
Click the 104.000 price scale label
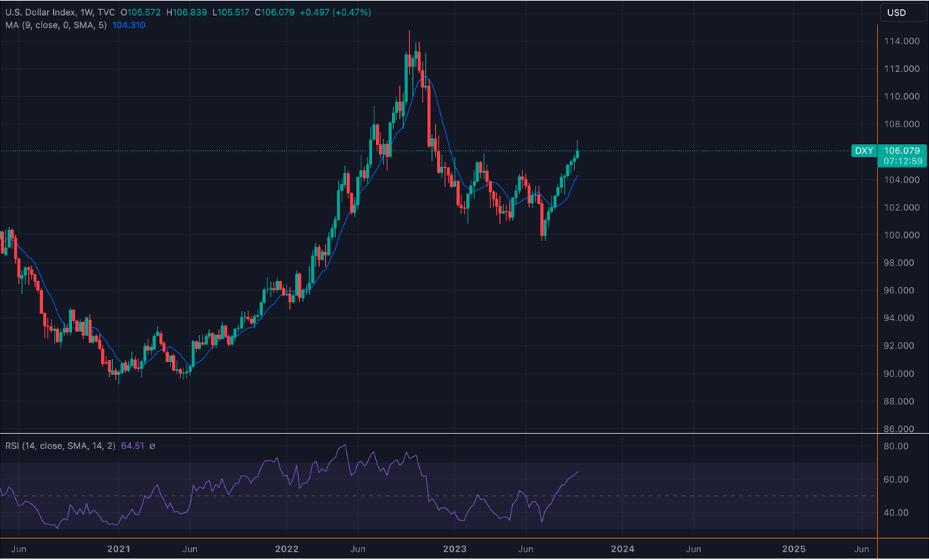click(902, 180)
